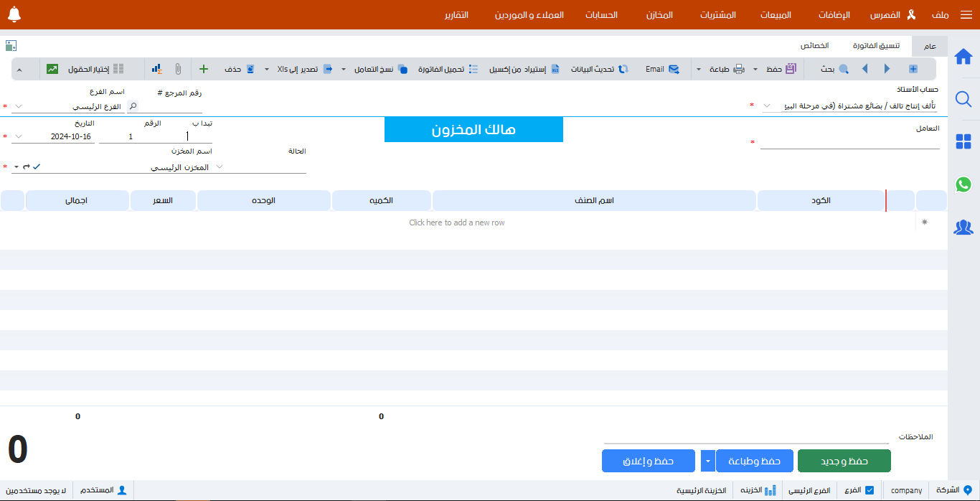Click the Home icon in the sidebar
Image resolution: width=980 pixels, height=501 pixels.
963,57
